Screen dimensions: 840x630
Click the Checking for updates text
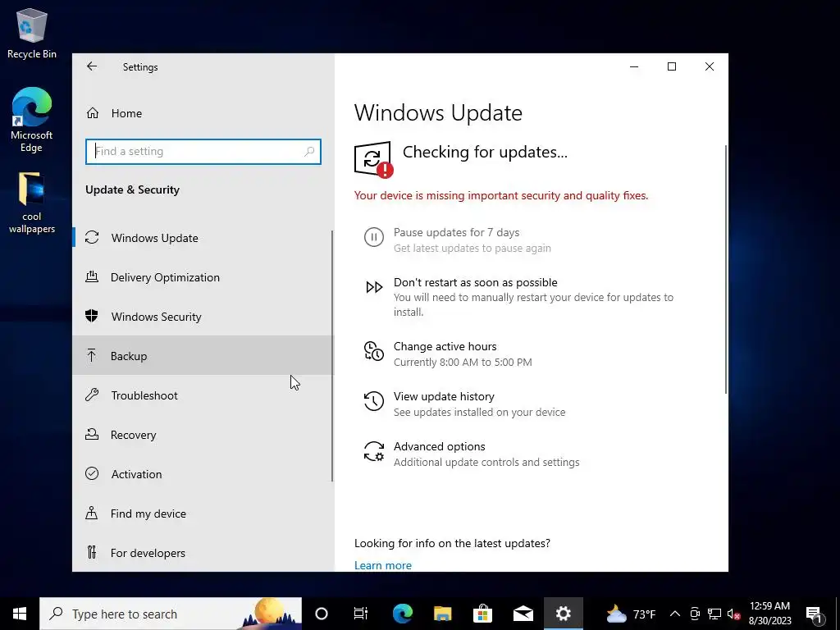click(x=485, y=152)
